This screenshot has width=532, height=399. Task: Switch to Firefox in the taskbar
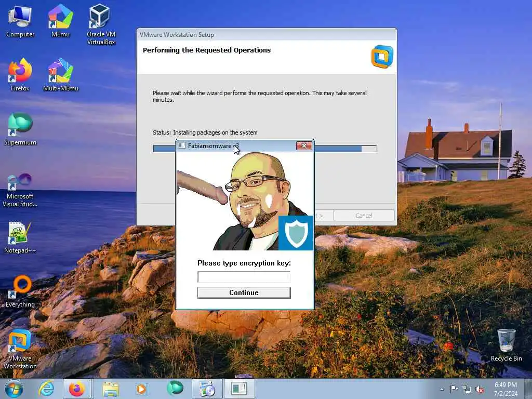[77, 389]
